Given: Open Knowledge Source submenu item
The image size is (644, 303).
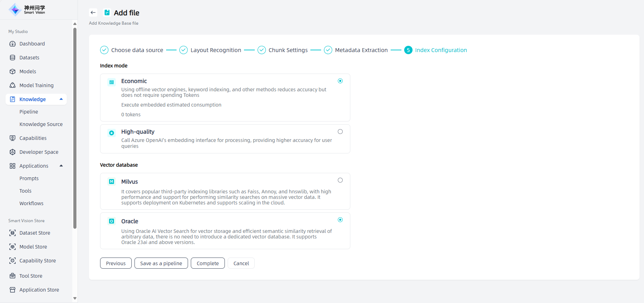Looking at the screenshot, I should click(x=41, y=124).
